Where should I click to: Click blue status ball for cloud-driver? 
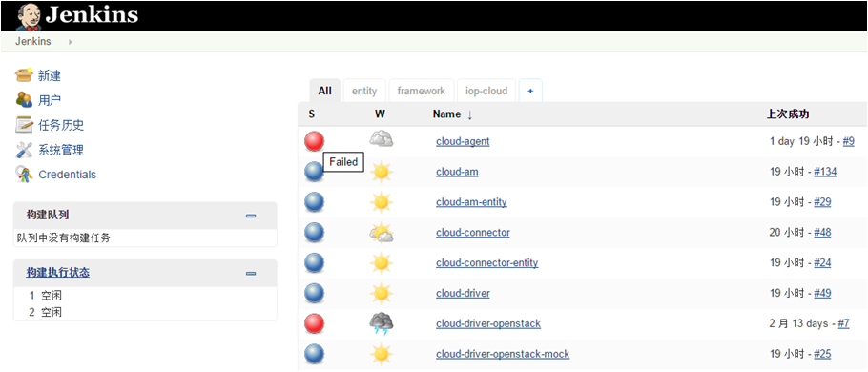click(x=315, y=294)
